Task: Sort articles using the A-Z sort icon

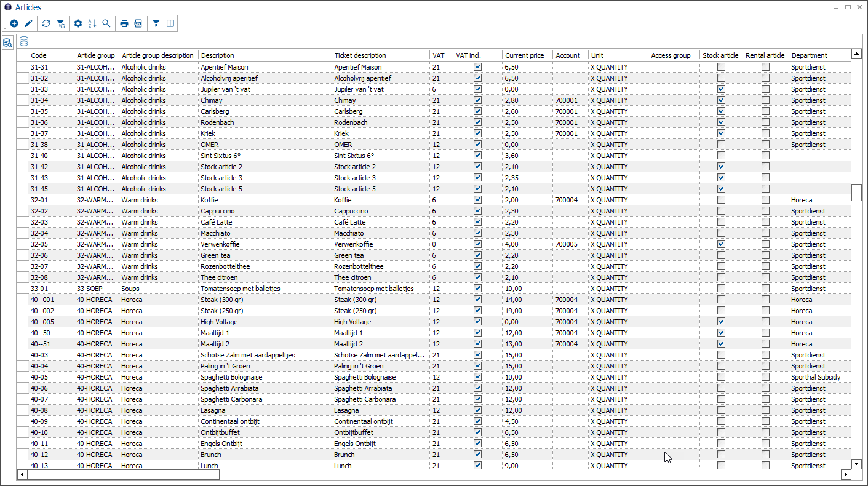Action: (x=92, y=23)
